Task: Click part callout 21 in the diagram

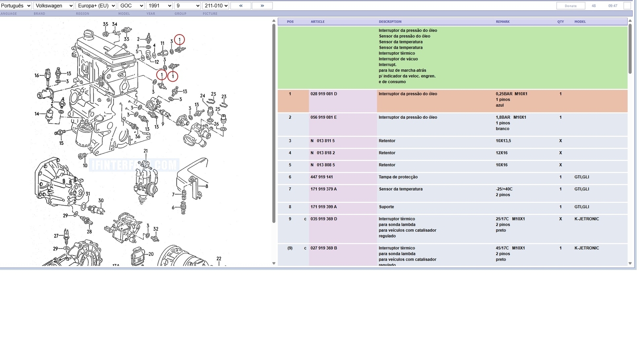Action: pyautogui.click(x=146, y=151)
